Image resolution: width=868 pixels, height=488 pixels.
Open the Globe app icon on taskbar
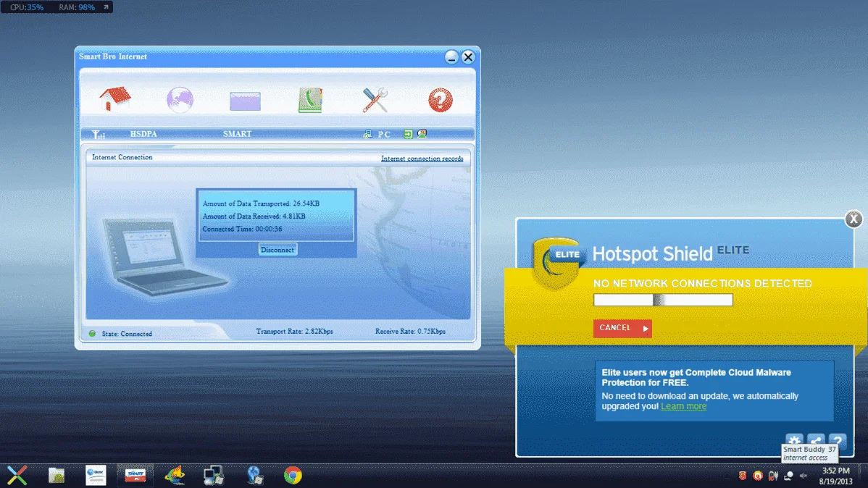point(96,475)
